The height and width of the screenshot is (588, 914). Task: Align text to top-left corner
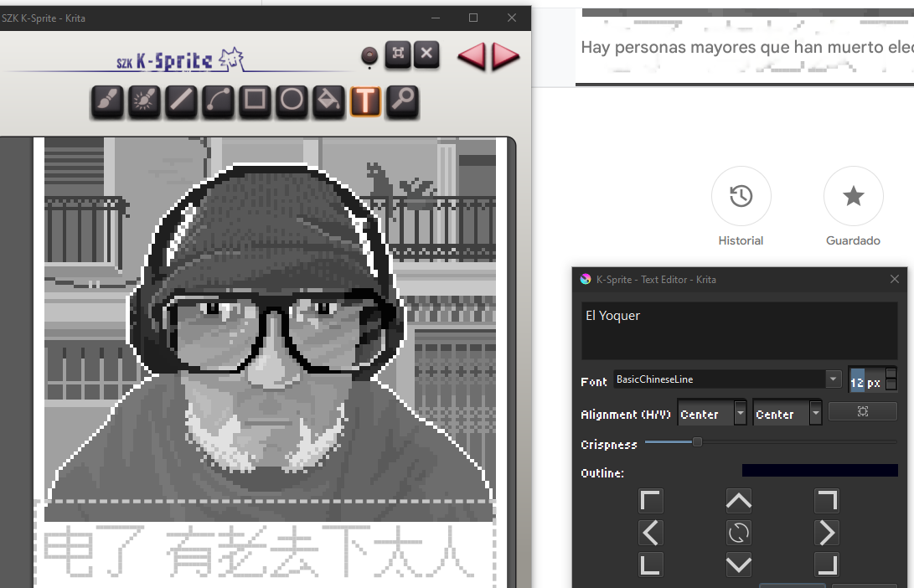pos(651,501)
